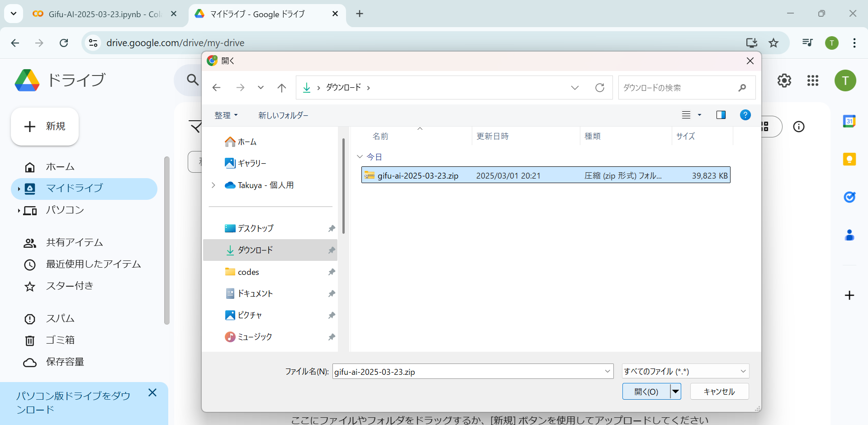The height and width of the screenshot is (425, 868).
Task: Click the ファイル名 input field
Action: [x=467, y=372]
